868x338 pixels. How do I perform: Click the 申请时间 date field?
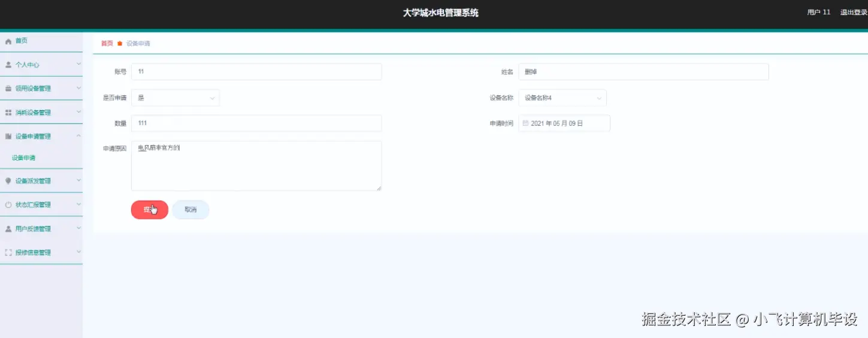pyautogui.click(x=564, y=123)
